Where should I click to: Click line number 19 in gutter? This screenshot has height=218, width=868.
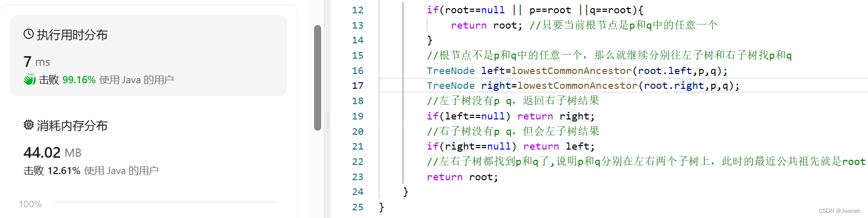click(x=358, y=116)
